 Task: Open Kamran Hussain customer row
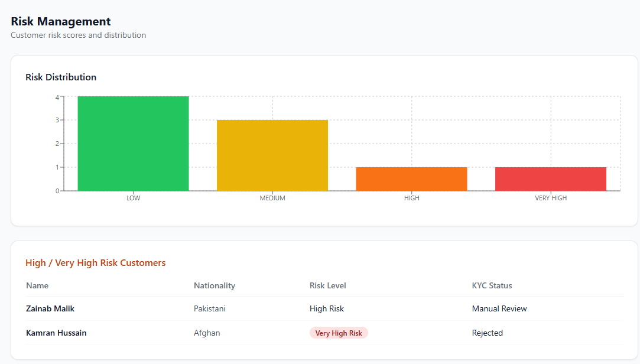324,333
